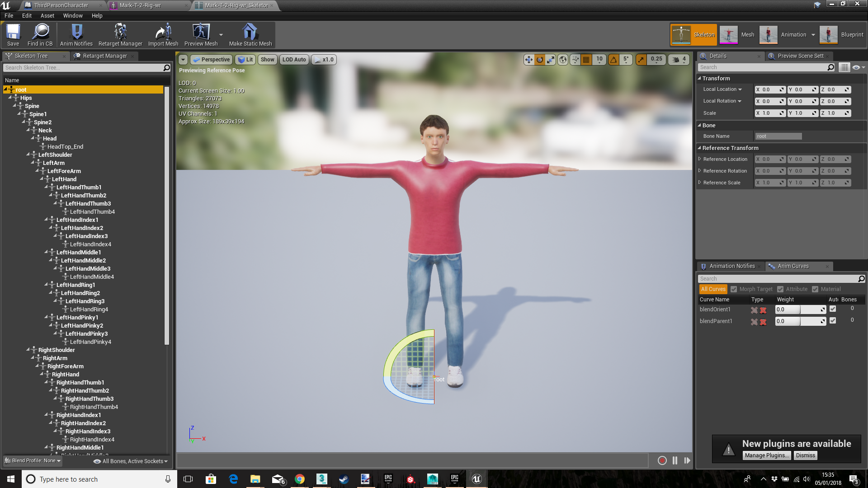Click the blendParent1 weight slider

pos(800,321)
